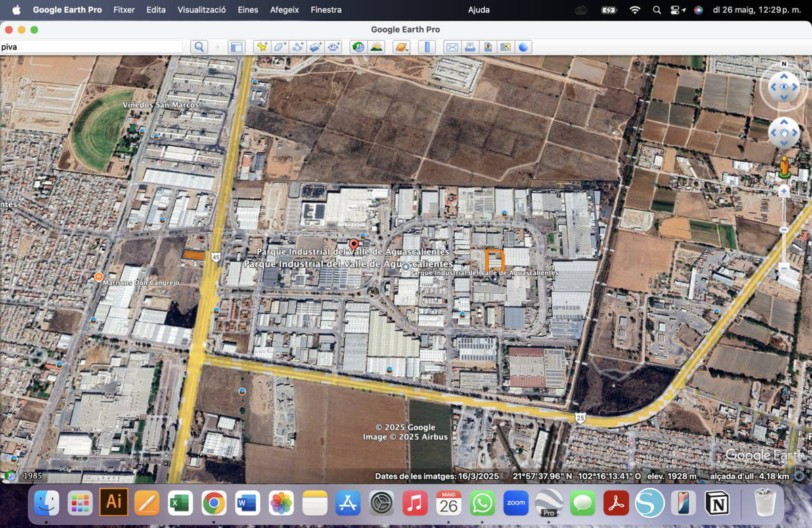The image size is (812, 528).
Task: Open Notion from the Dock
Action: click(x=717, y=503)
